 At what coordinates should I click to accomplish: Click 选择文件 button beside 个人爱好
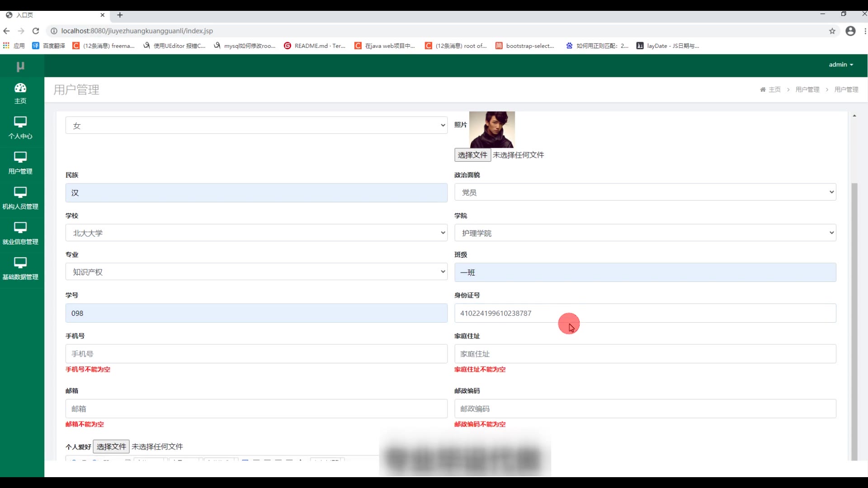(111, 446)
